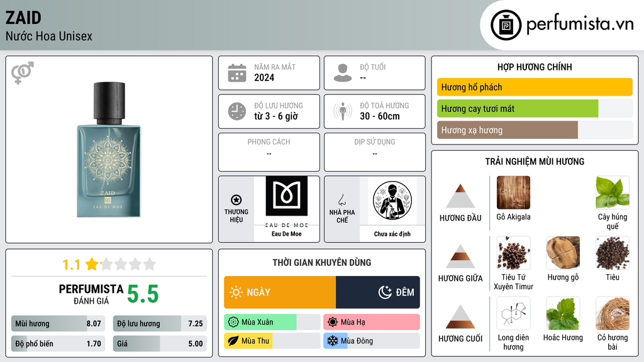Select the Hương cay tươi mát accord bar

click(x=535, y=108)
